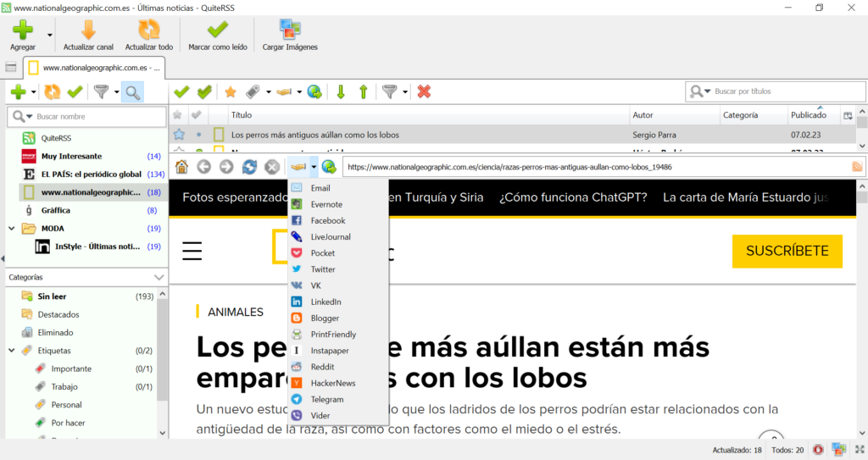This screenshot has height=460, width=868.
Task: Toggle star on 'Los perros más antiguos' article
Action: pos(179,134)
